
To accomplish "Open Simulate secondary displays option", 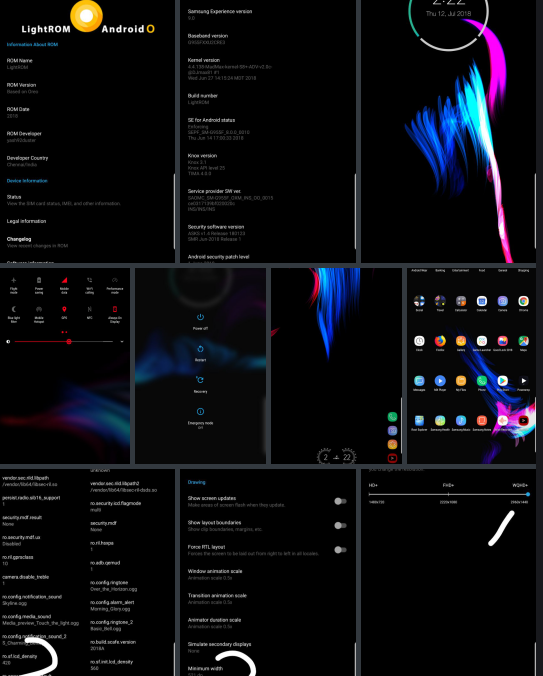I will point(267,647).
